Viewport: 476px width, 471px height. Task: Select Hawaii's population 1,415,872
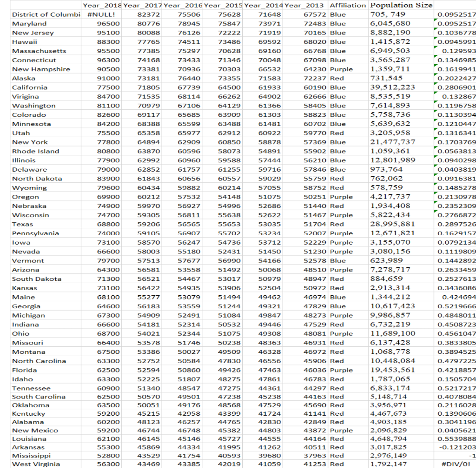[401, 41]
